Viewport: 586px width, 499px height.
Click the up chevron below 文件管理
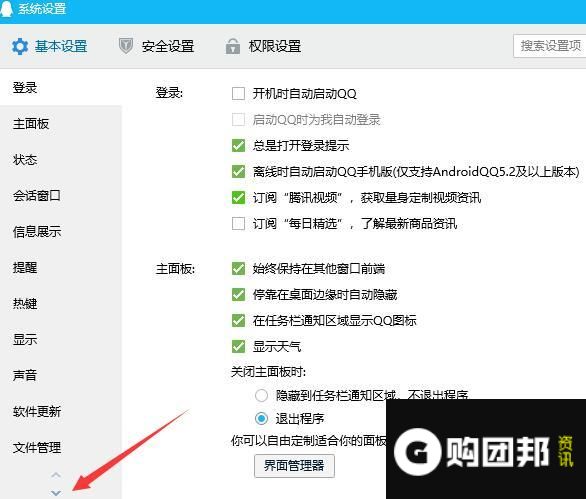tap(56, 475)
